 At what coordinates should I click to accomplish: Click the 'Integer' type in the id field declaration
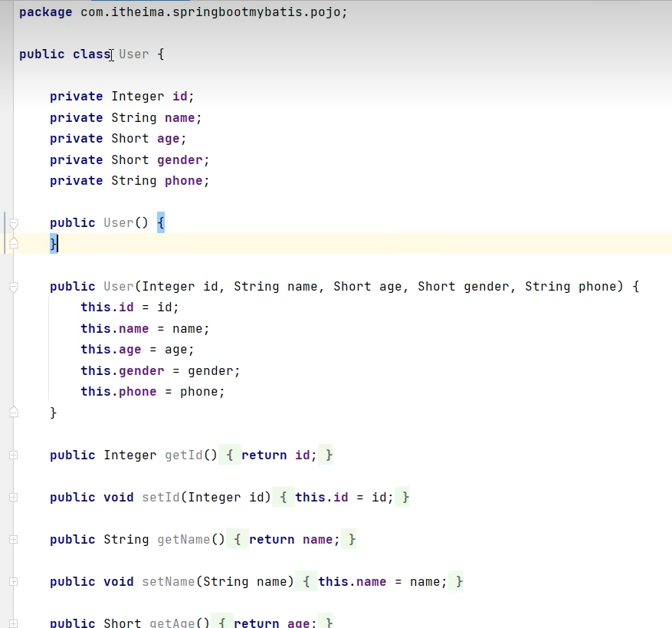[138, 96]
